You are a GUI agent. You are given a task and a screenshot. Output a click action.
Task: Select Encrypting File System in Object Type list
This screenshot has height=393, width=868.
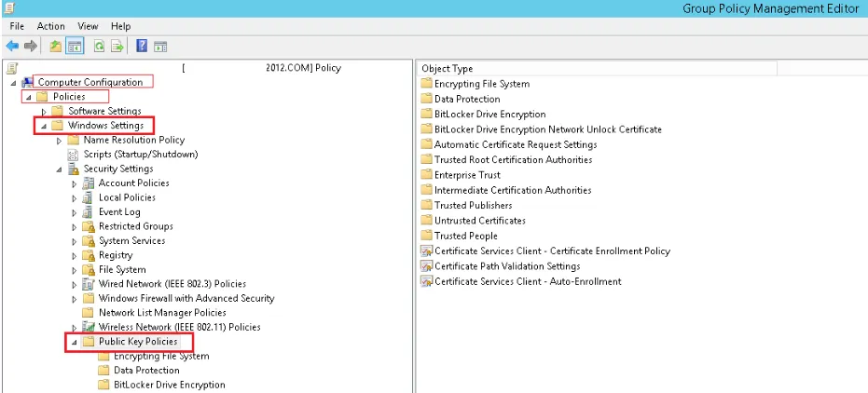482,84
